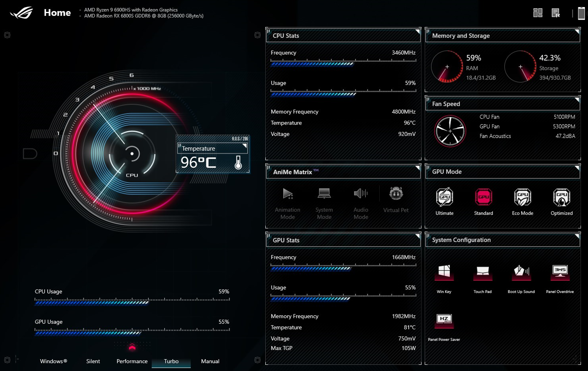Viewport: 588px width, 371px height.
Task: Click the GPU Max TGP 105W value
Action: point(408,348)
